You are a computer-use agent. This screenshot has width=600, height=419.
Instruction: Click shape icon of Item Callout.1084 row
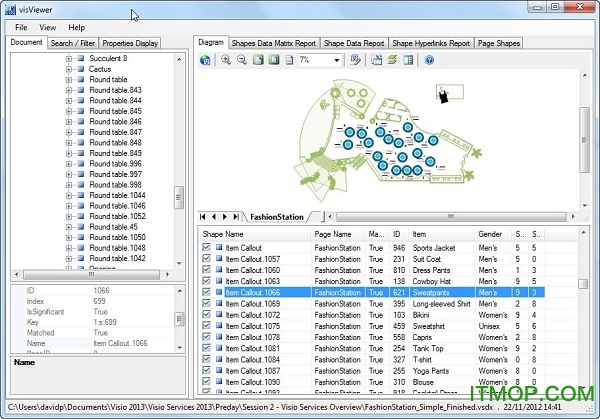pyautogui.click(x=219, y=360)
